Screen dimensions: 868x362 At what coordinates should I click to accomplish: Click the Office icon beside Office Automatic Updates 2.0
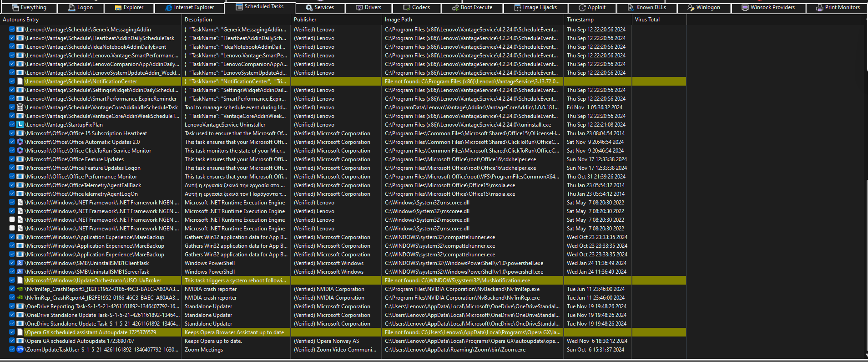pos(20,142)
